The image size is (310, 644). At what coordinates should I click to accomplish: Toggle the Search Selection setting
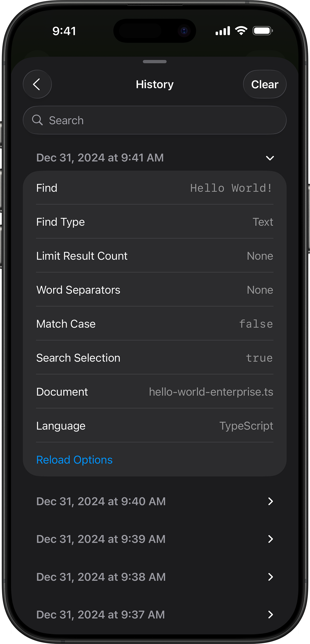click(x=154, y=358)
